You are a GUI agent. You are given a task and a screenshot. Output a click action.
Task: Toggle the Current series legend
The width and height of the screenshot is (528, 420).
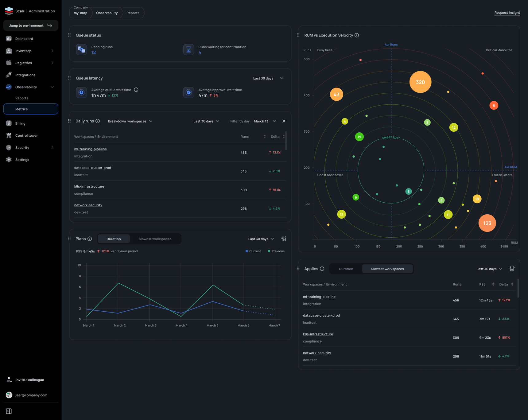(x=253, y=251)
